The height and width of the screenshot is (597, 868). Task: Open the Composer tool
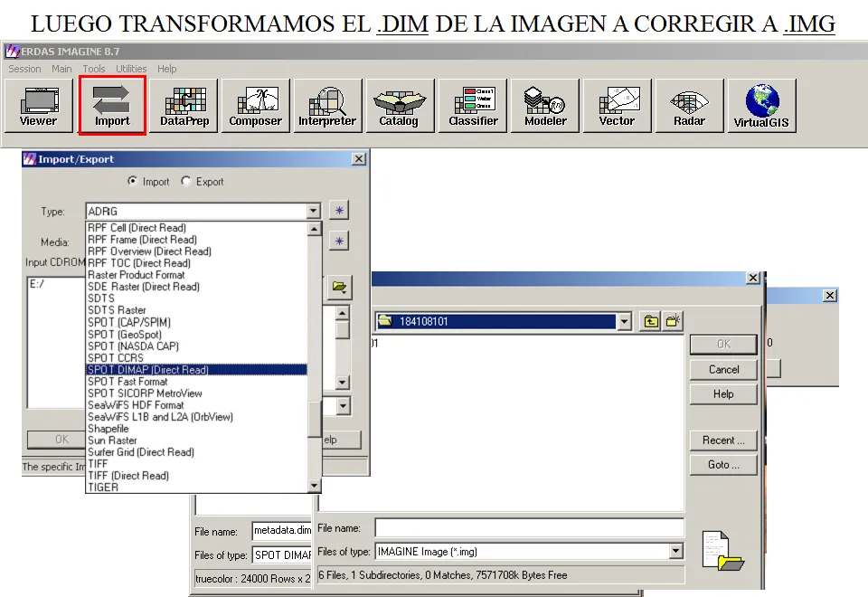(x=256, y=106)
